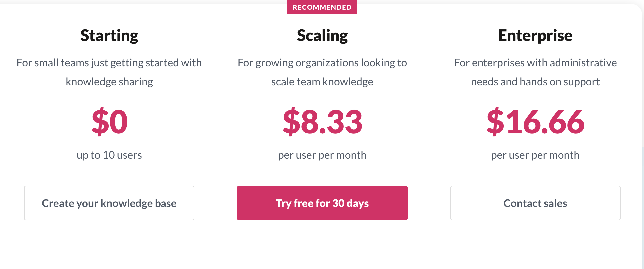Click per user per month under Enterprise
Viewport: 644px width, 269px height.
(535, 155)
